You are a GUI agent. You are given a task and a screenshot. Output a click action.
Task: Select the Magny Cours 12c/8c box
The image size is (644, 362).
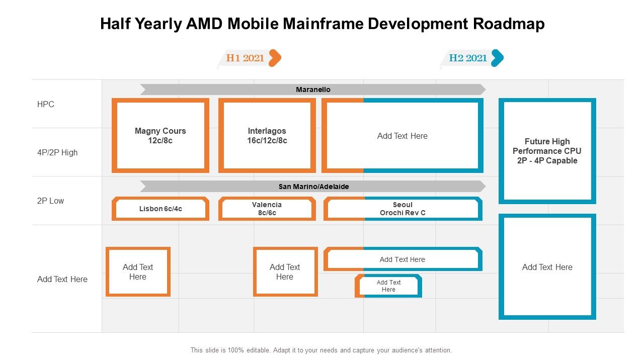coord(160,135)
